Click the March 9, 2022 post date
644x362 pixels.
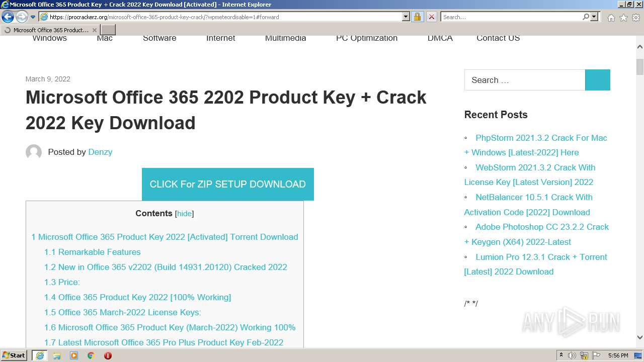coord(48,79)
